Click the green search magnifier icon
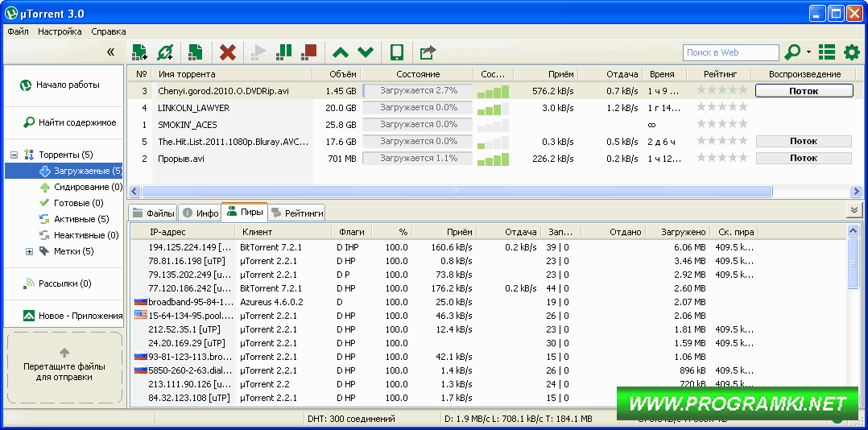This screenshot has width=868, height=430. (792, 52)
